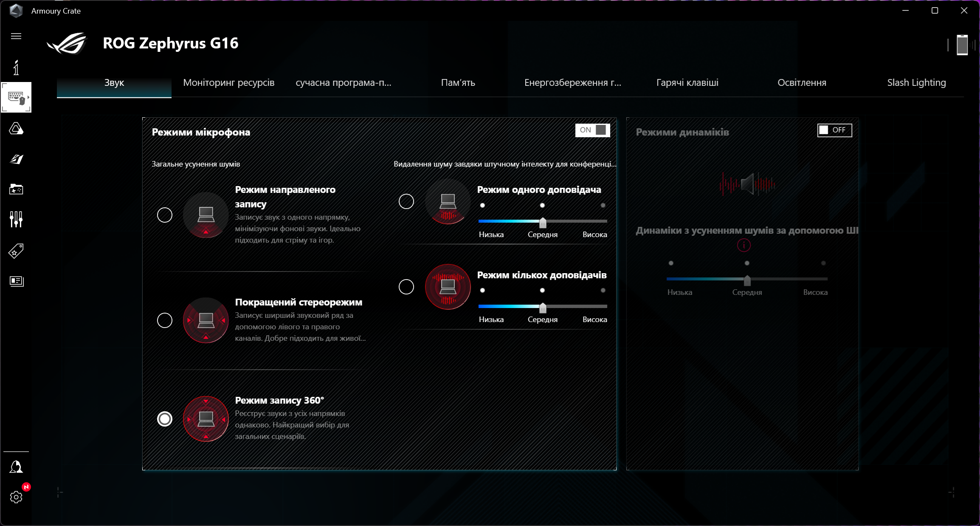This screenshot has height=526, width=980.
Task: Open the Scenario Profiles panel
Action: [16, 159]
